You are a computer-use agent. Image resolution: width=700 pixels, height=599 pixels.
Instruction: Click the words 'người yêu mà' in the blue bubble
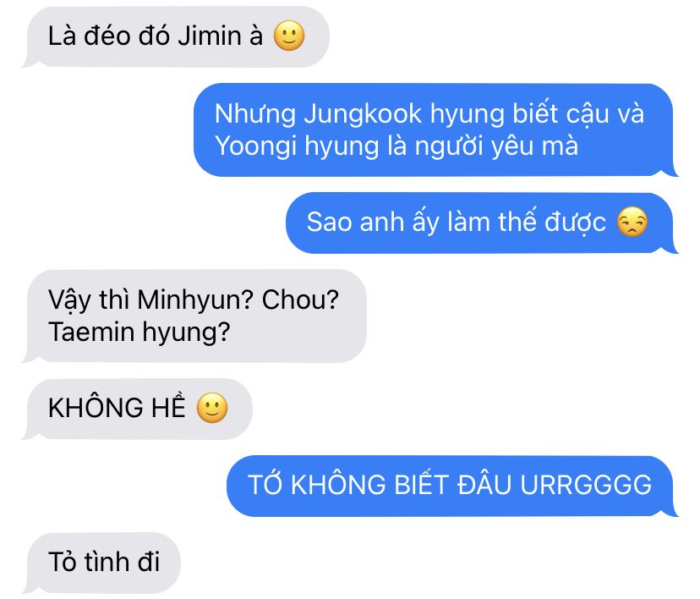click(496, 146)
